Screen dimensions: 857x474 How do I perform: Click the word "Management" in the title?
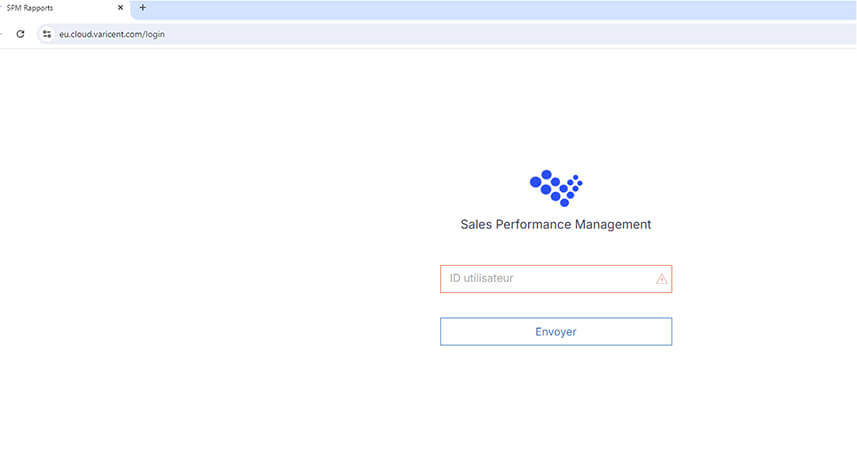pyautogui.click(x=613, y=225)
